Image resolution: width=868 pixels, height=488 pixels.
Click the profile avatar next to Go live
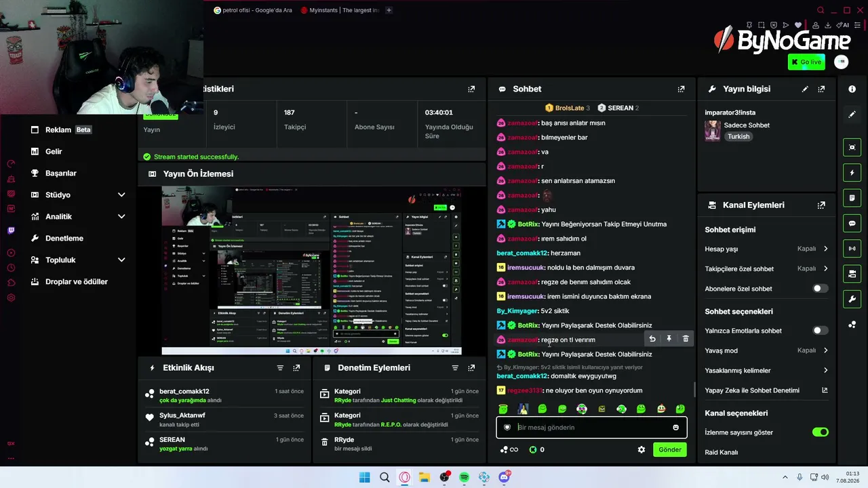841,62
